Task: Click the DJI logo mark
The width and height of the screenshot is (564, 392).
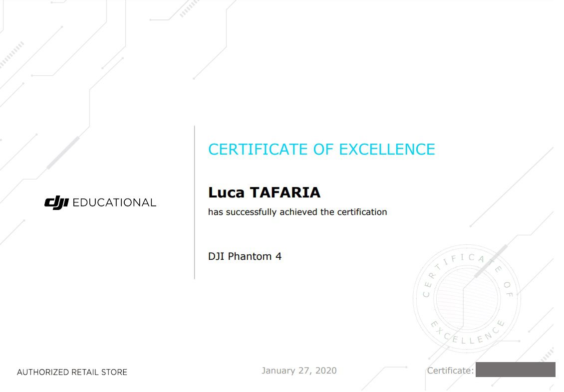Action: coord(56,202)
